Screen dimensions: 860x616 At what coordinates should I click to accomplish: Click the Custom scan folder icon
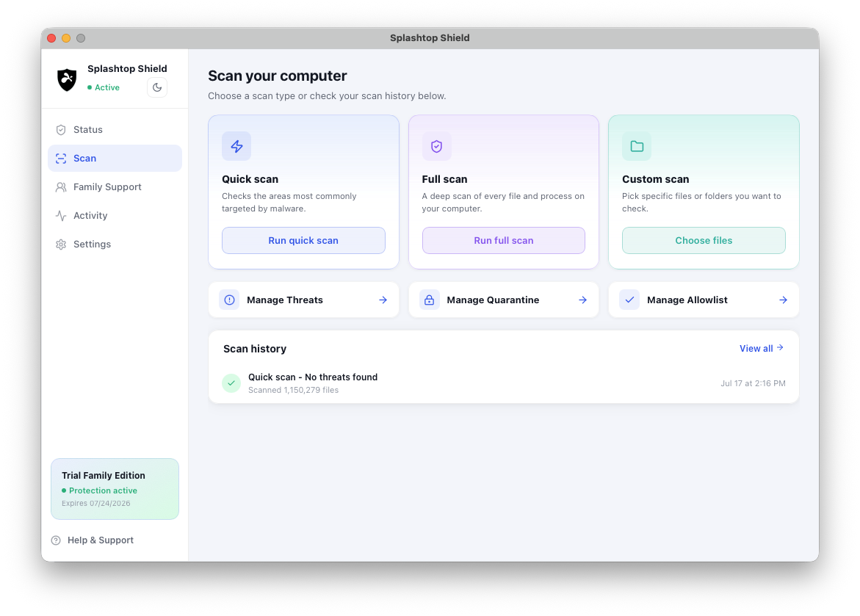[637, 146]
